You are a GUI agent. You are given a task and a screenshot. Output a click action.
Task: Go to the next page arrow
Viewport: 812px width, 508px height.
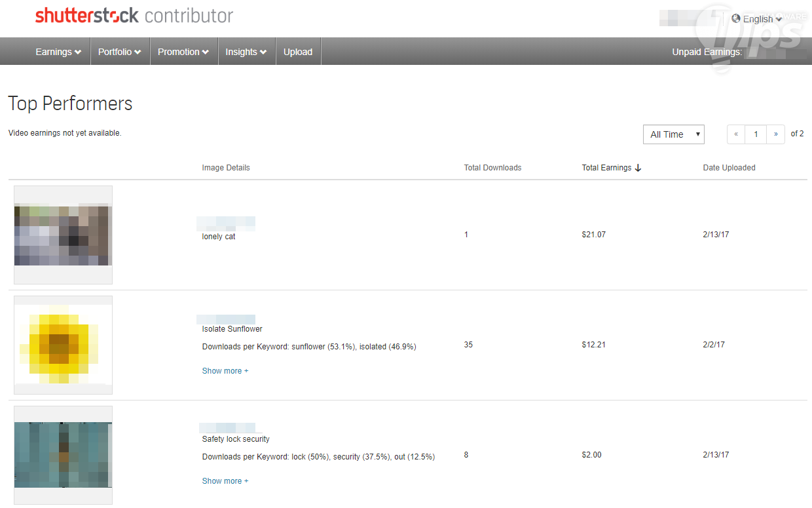775,134
